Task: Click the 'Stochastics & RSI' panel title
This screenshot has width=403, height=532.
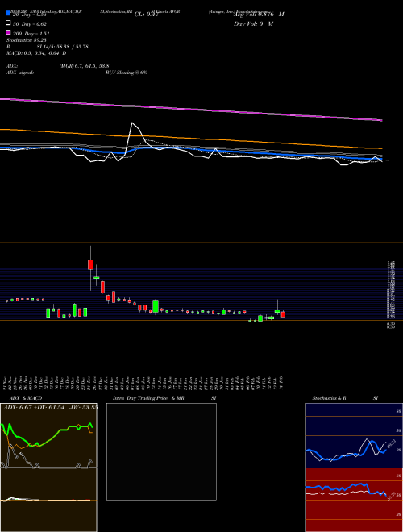Action: (x=345, y=398)
